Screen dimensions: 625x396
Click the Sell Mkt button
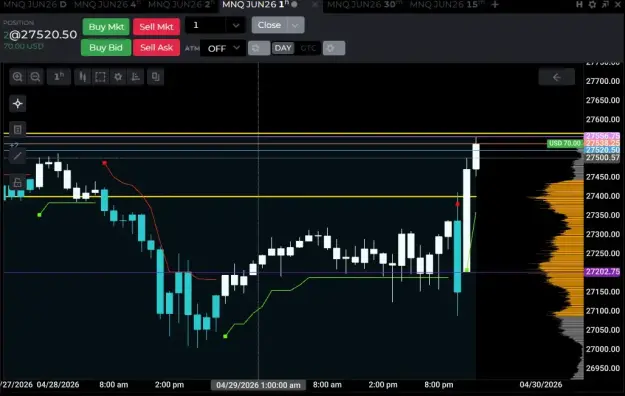[156, 27]
